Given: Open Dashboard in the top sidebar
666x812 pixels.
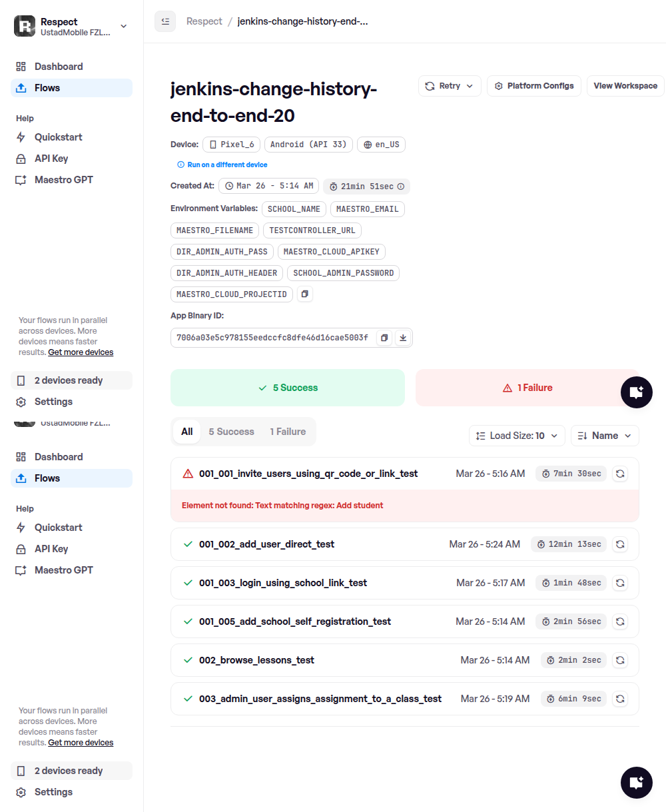Looking at the screenshot, I should [59, 67].
